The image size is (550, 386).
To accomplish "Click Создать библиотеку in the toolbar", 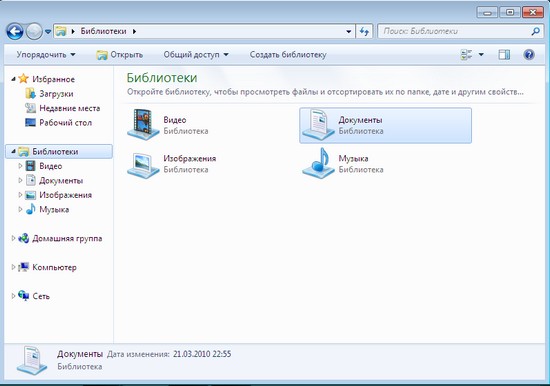I will [288, 55].
